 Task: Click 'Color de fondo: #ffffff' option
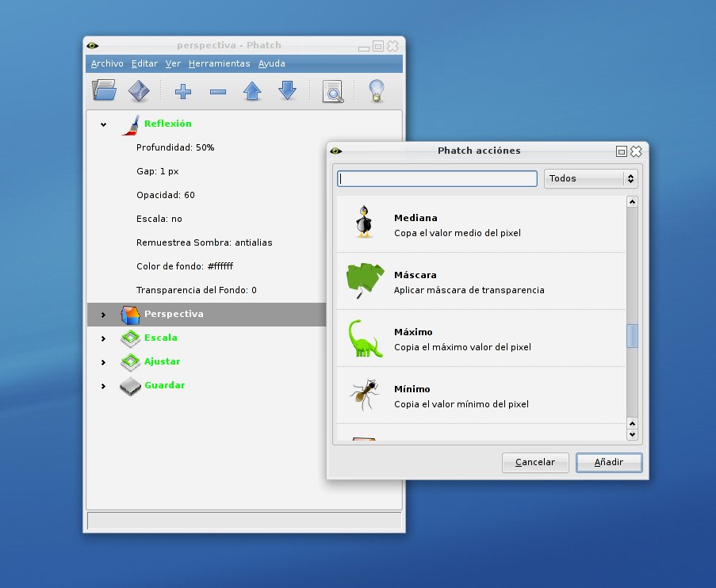(x=185, y=266)
